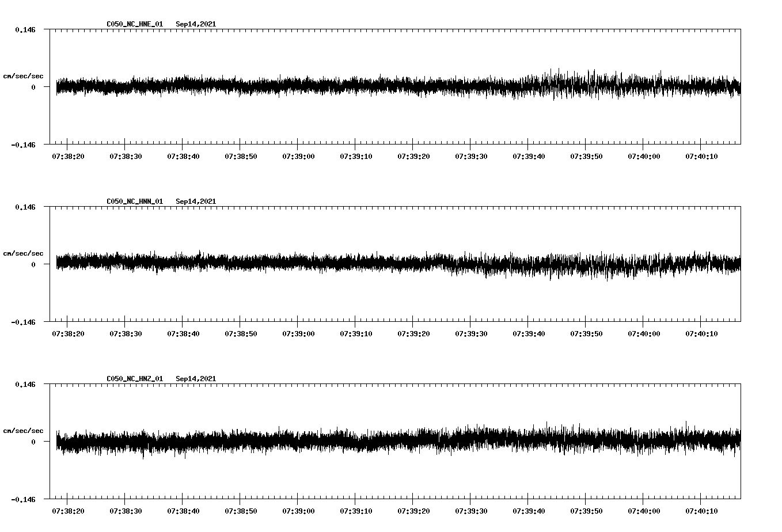782x532 pixels.
Task: Click the 07:38:30 time label under HNZ plot
Action: click(x=126, y=511)
